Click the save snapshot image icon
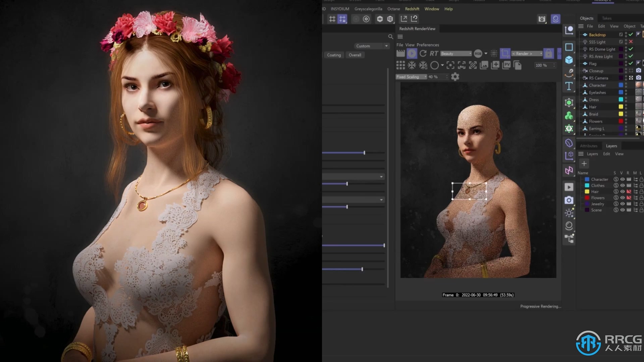Image resolution: width=644 pixels, height=362 pixels. point(484,65)
